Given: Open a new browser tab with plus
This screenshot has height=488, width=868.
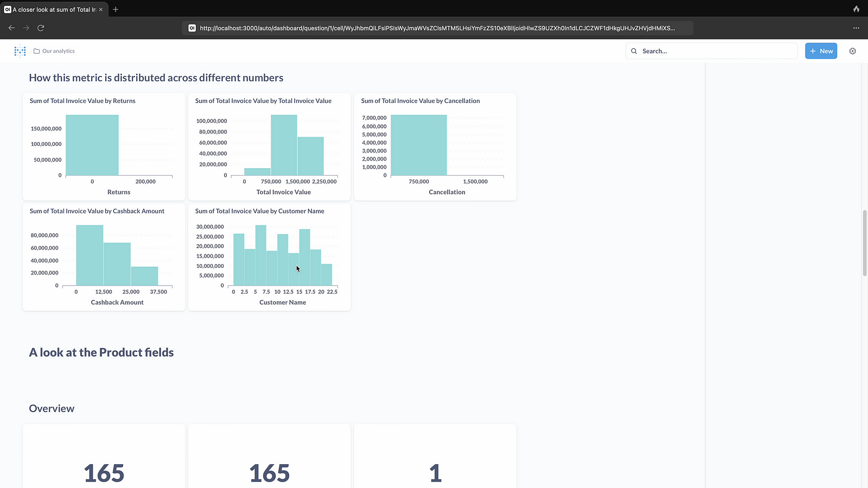Looking at the screenshot, I should pyautogui.click(x=116, y=9).
